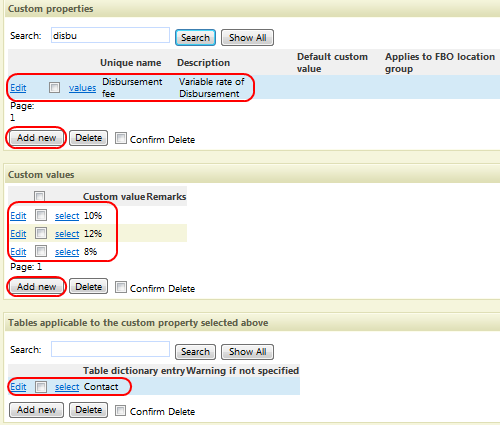
Task: Click Show All in Tables applicable section
Action: pyautogui.click(x=247, y=352)
